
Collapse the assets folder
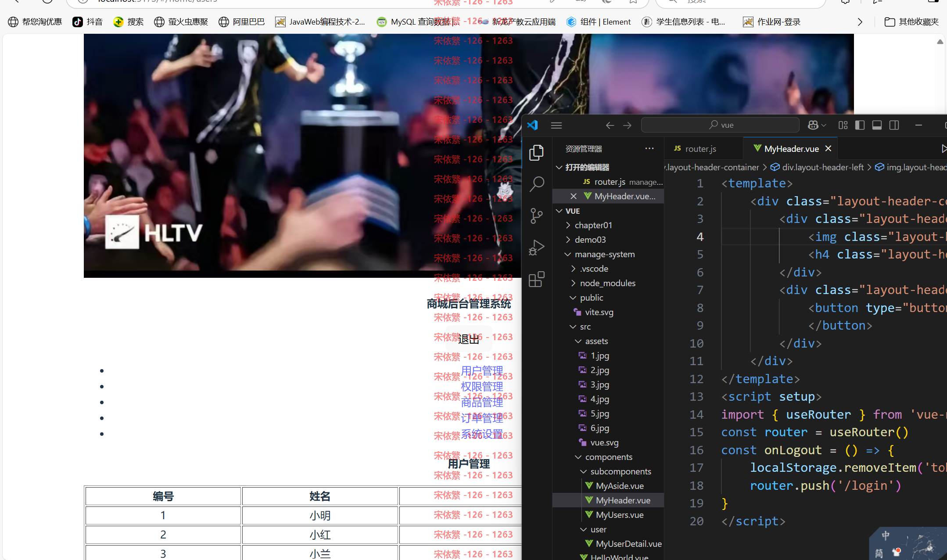pyautogui.click(x=596, y=341)
